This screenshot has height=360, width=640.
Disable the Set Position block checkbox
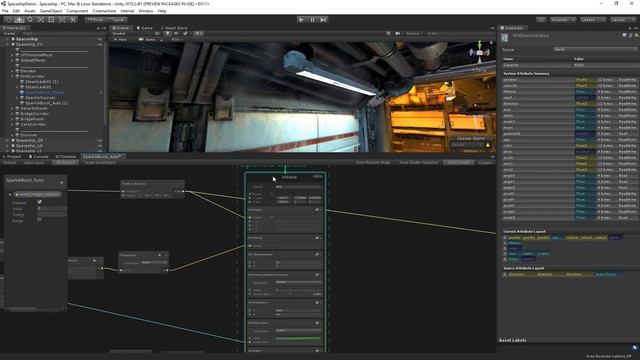coord(317,209)
